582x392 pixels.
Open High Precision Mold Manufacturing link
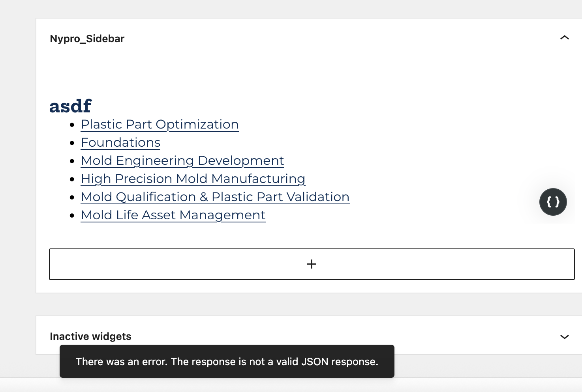(193, 179)
